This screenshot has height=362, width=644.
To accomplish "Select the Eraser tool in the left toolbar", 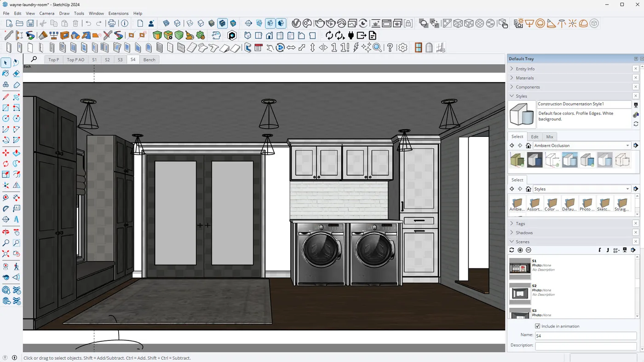I will pos(16,74).
